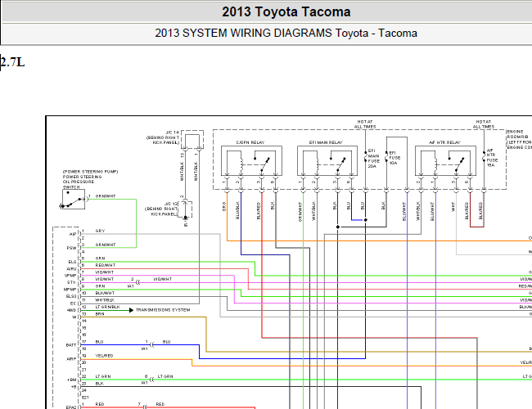Screen dimensions: 532x409
Task: Click the 'BRN' wire label at pin 13
Action: coord(100,313)
